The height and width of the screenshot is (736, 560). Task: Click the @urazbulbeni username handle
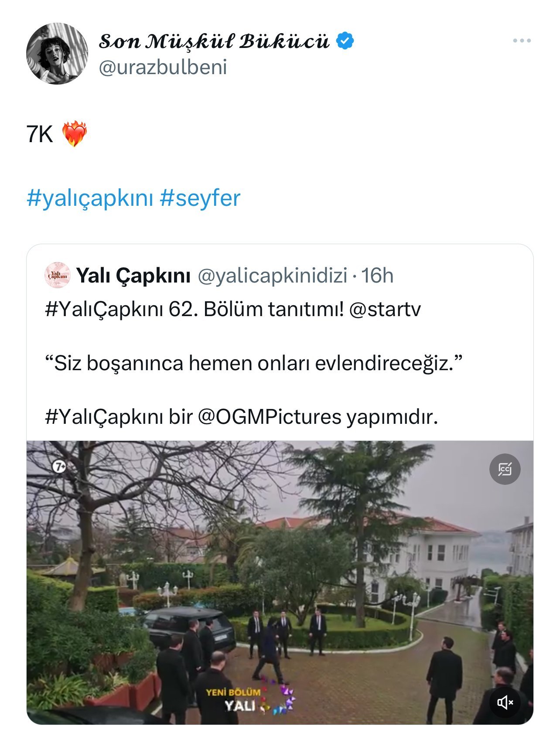coord(163,68)
